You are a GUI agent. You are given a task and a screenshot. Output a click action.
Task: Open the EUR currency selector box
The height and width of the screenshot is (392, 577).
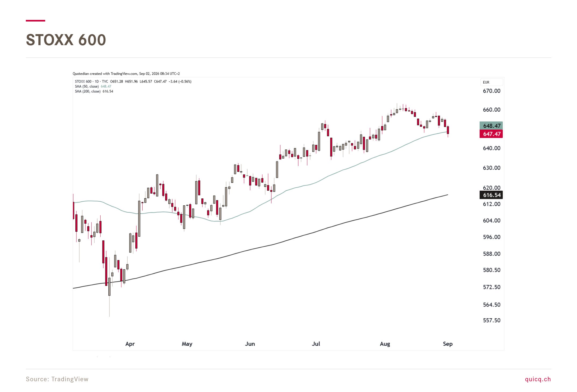pos(491,82)
